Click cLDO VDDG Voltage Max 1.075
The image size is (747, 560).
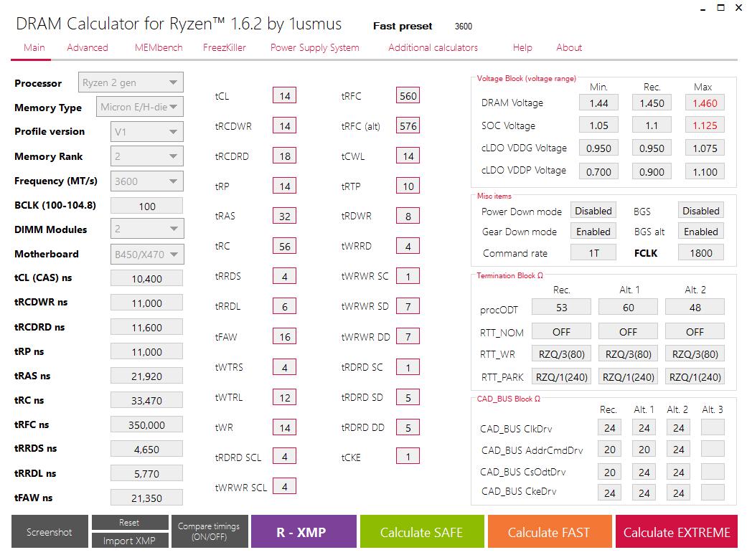(x=705, y=148)
